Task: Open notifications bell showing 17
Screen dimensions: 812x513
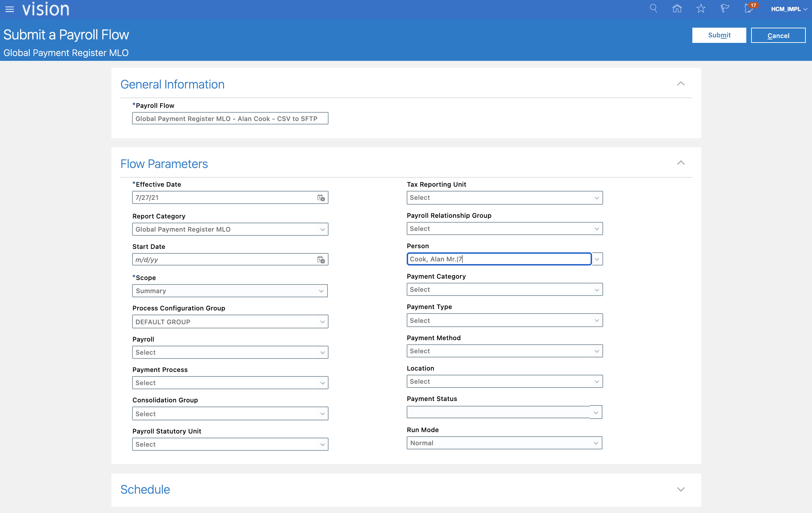Action: [749, 8]
